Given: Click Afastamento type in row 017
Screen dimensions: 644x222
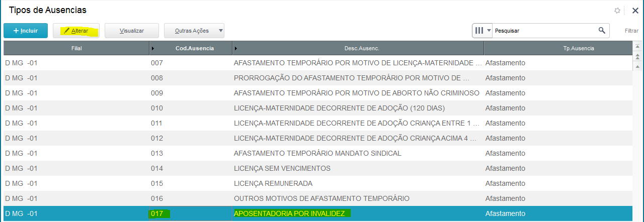Looking at the screenshot, I should coord(557,213).
